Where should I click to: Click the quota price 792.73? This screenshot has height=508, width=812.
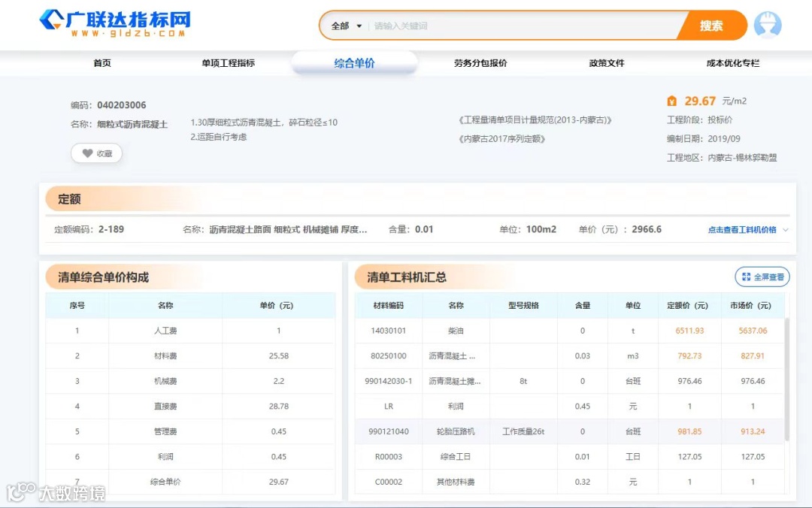(x=689, y=355)
